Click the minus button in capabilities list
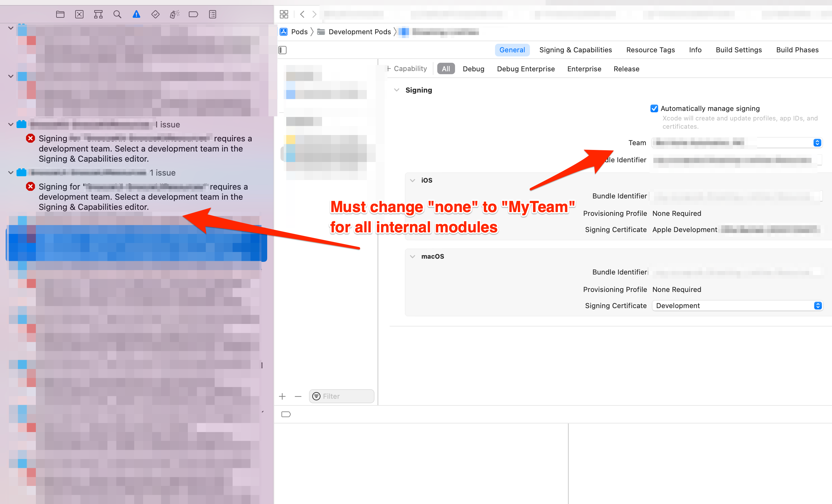832x504 pixels. pos(297,397)
